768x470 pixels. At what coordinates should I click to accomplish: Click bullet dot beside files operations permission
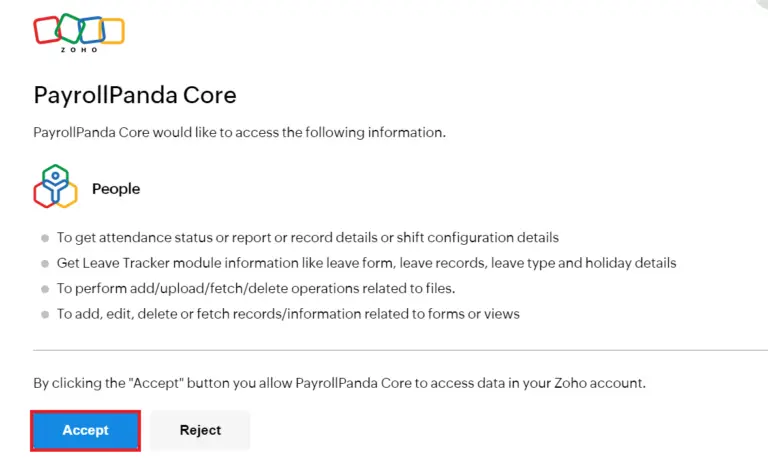click(x=45, y=289)
